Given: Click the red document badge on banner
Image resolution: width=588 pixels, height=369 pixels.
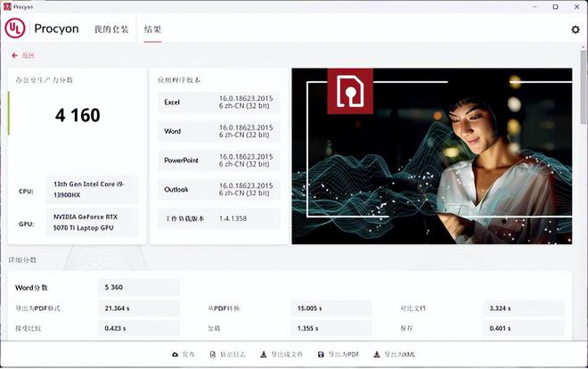Looking at the screenshot, I should [x=350, y=91].
